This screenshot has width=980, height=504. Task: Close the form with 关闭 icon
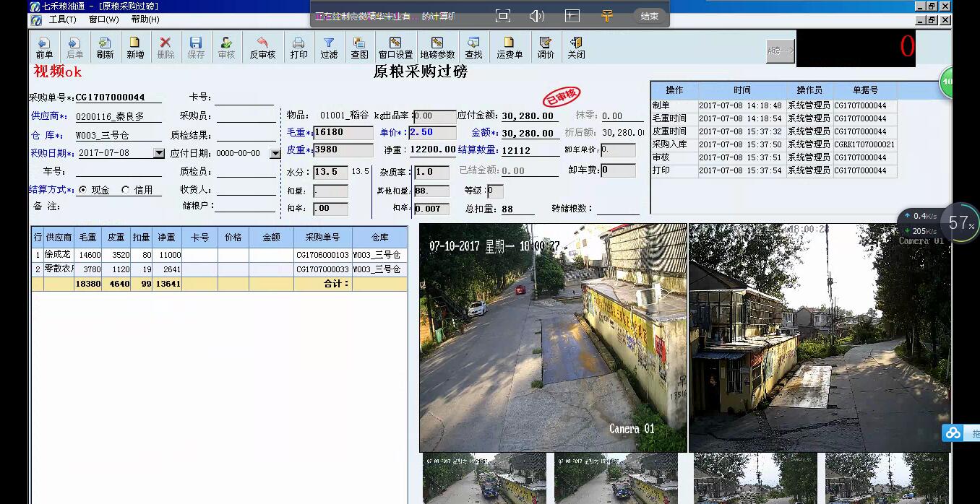(576, 48)
